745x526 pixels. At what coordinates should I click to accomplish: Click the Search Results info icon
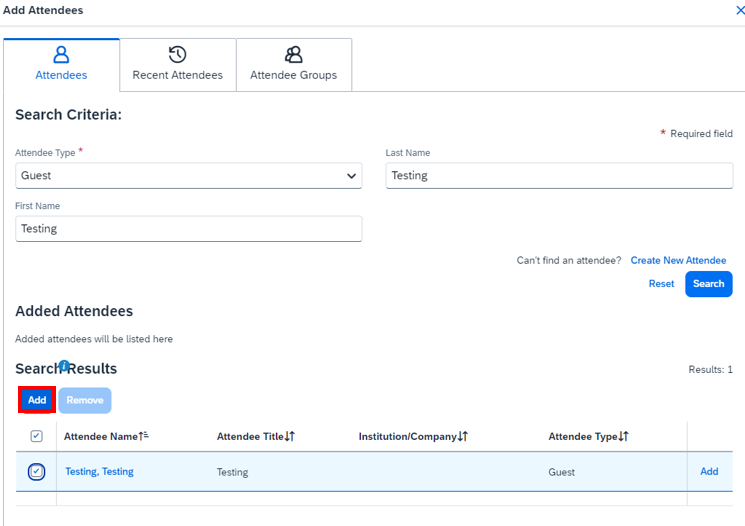pos(64,366)
